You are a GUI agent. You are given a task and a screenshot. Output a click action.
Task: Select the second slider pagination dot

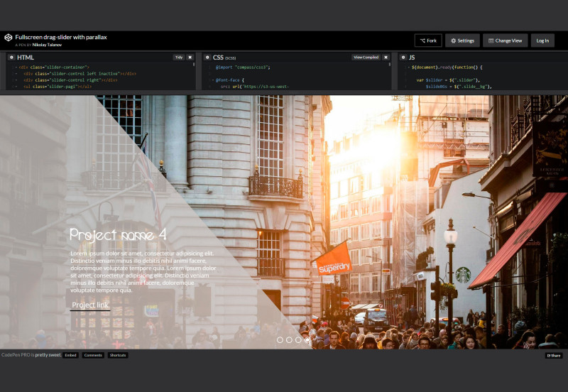[289, 340]
